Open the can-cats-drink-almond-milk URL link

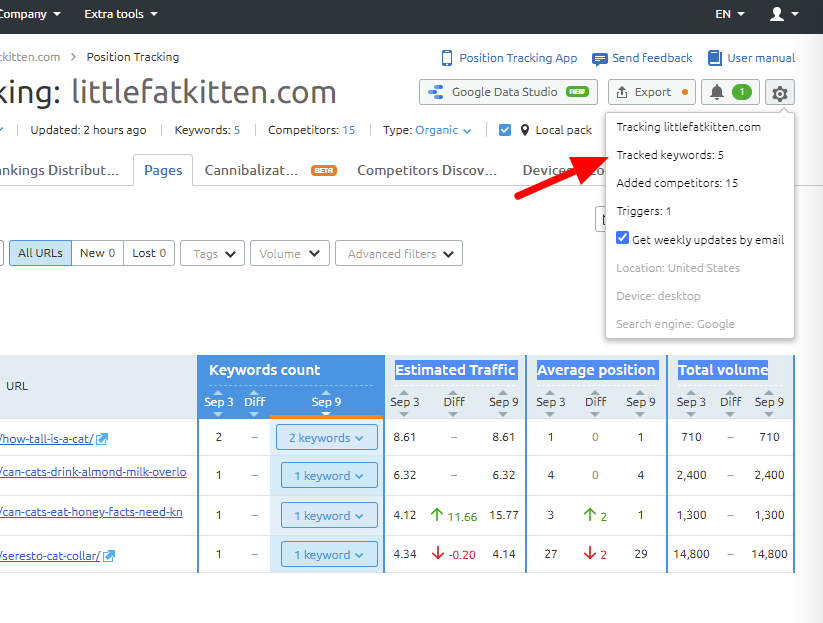click(x=93, y=472)
